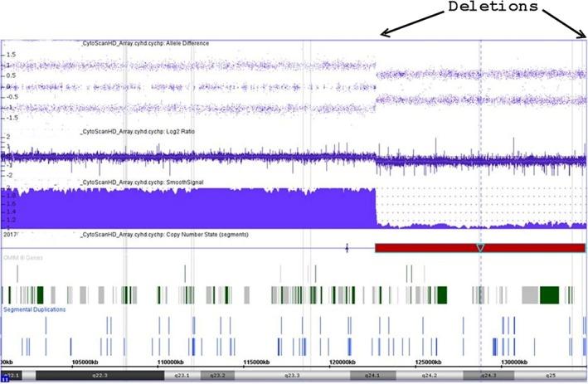Click the chromosome 11 badge icon

5,380
